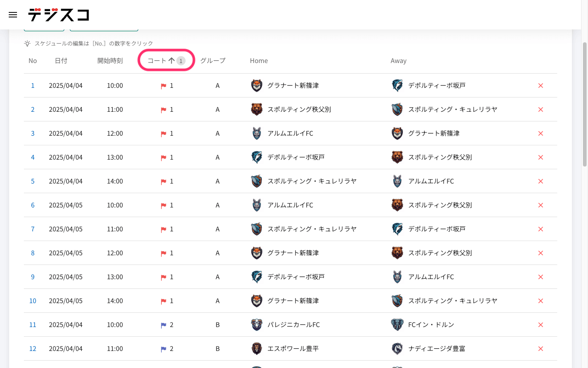
Task: Click the Home column header
Action: coord(259,61)
